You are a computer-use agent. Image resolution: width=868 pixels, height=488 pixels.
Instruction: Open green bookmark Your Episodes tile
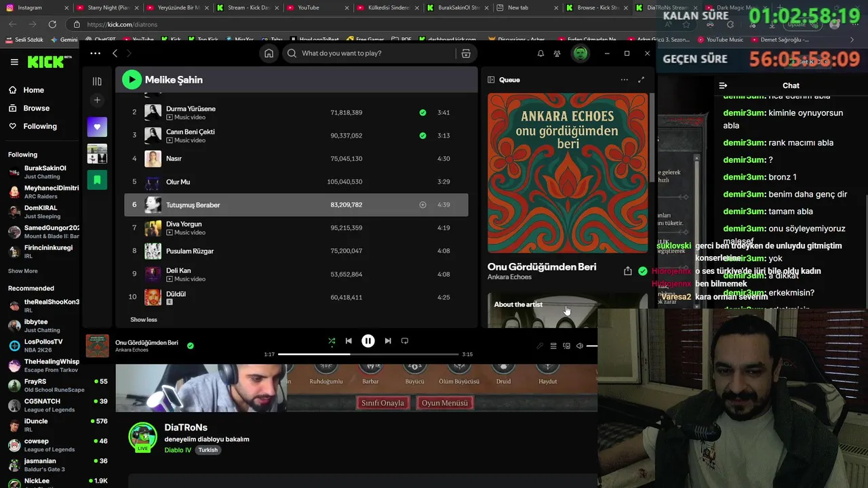point(97,180)
